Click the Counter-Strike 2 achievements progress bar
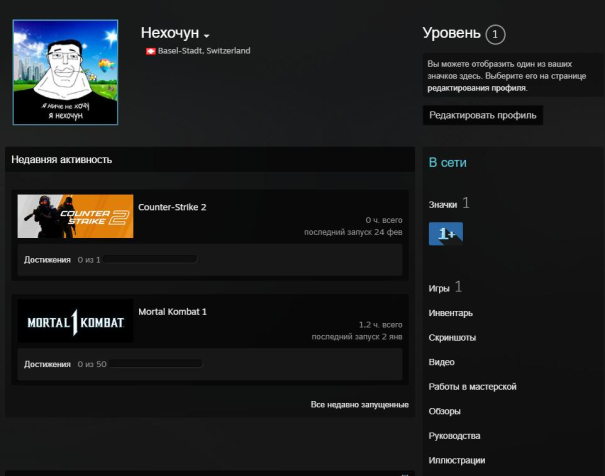 click(x=148, y=260)
